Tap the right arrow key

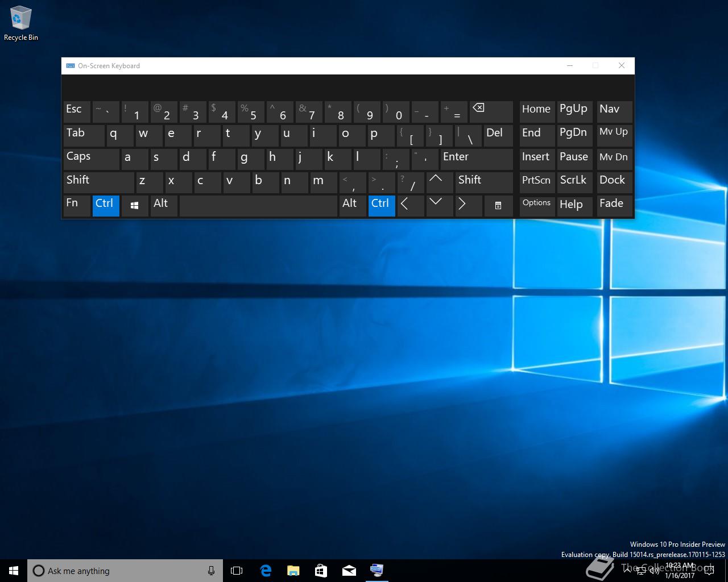[469, 206]
